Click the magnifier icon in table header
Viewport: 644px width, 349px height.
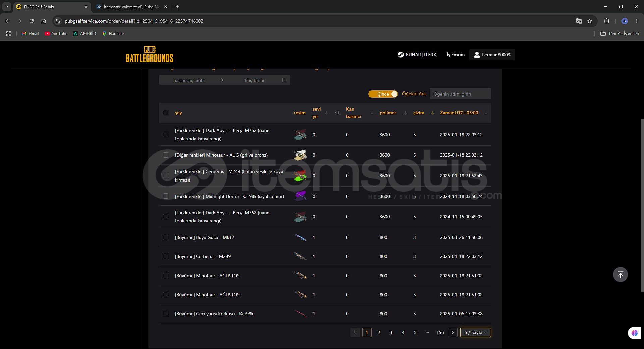[x=337, y=113]
